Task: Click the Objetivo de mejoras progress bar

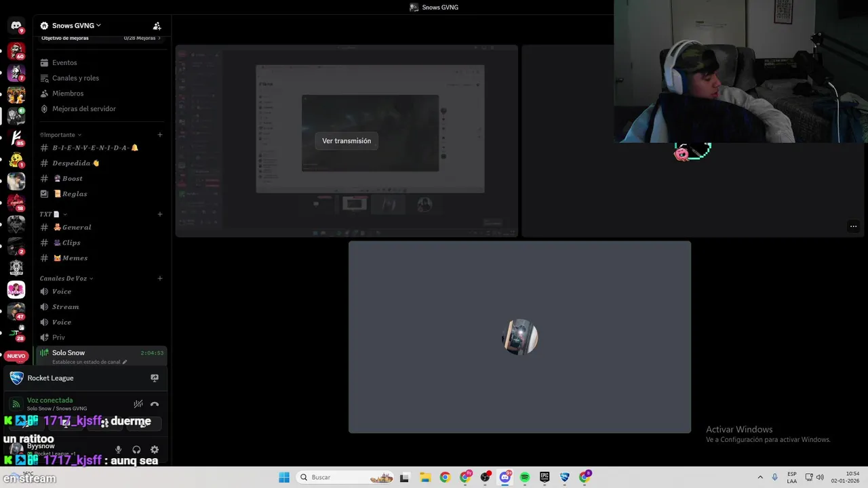Action: coord(102,38)
